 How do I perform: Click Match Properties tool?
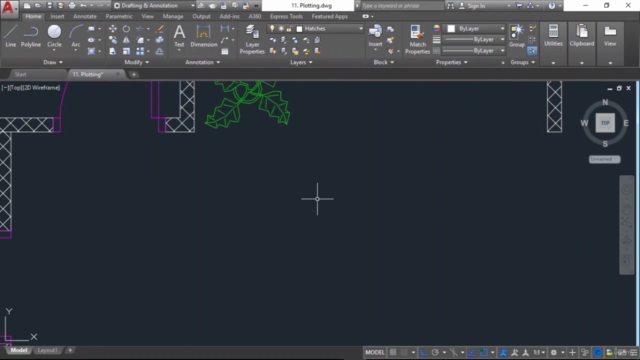[x=417, y=39]
